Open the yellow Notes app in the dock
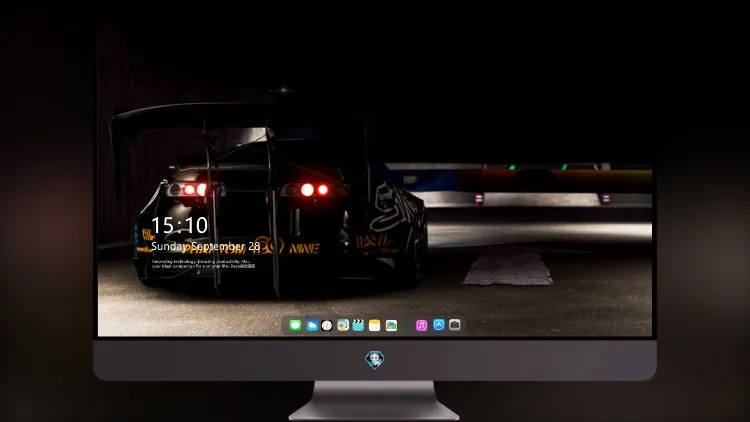 [x=375, y=325]
